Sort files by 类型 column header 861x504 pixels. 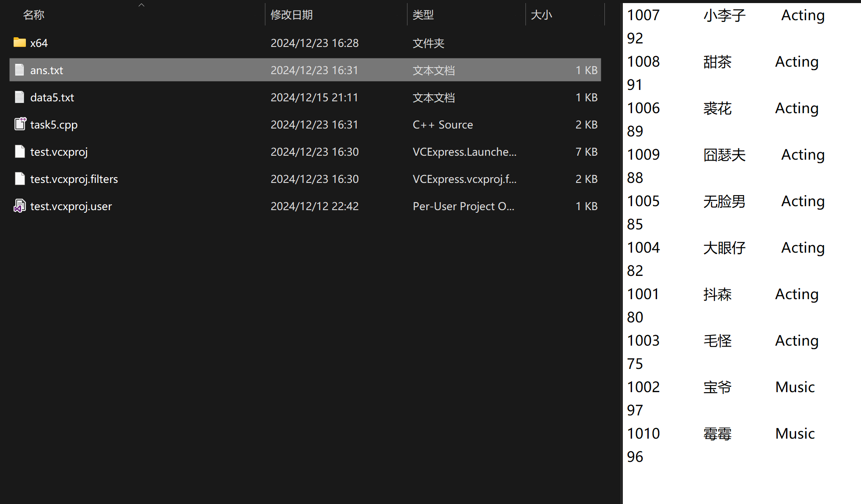click(x=423, y=15)
